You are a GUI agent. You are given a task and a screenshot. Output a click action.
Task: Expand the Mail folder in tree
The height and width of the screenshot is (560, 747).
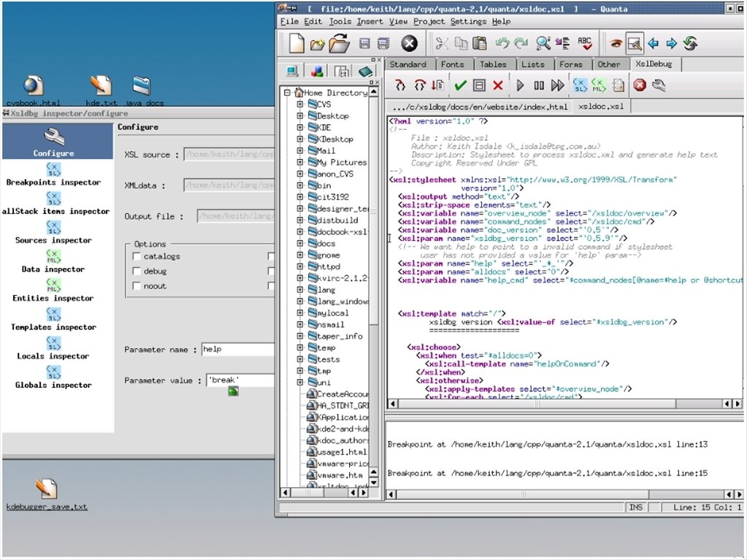tap(299, 150)
